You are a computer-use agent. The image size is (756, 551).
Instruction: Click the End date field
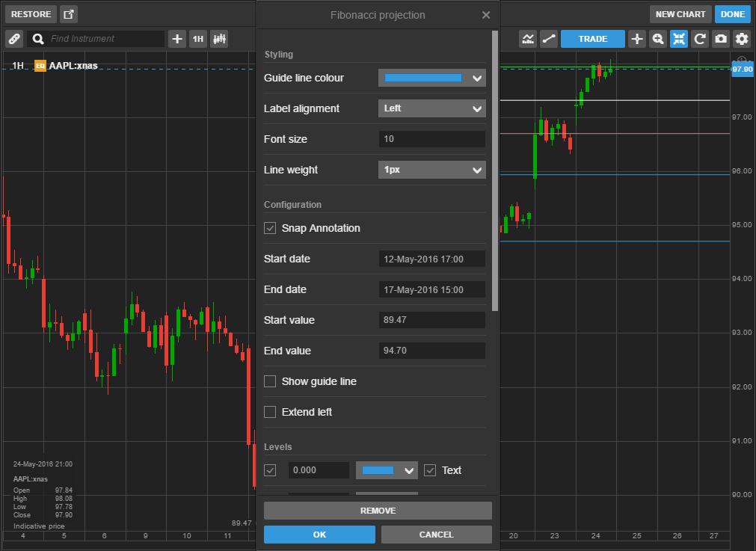click(x=432, y=289)
